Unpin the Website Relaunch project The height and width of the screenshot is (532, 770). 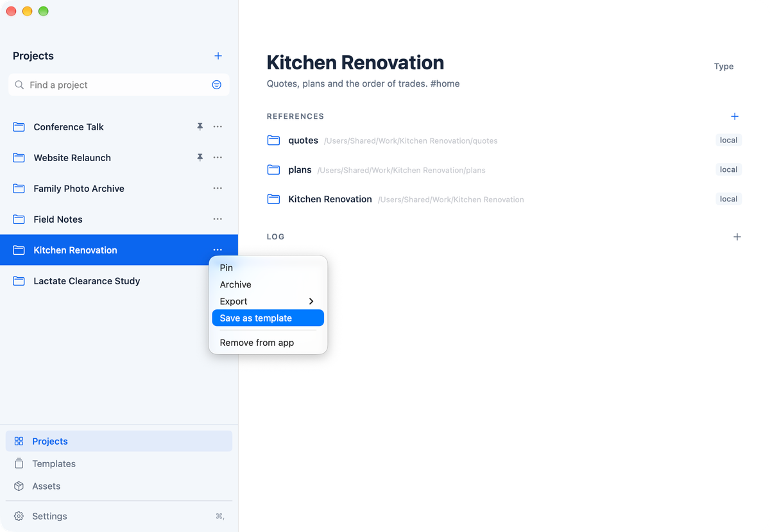200,158
